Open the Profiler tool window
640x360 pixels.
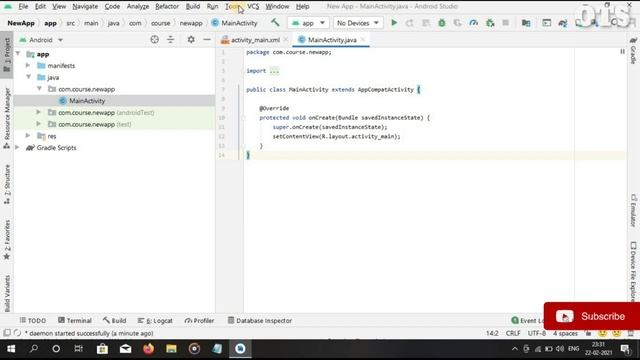(199, 320)
